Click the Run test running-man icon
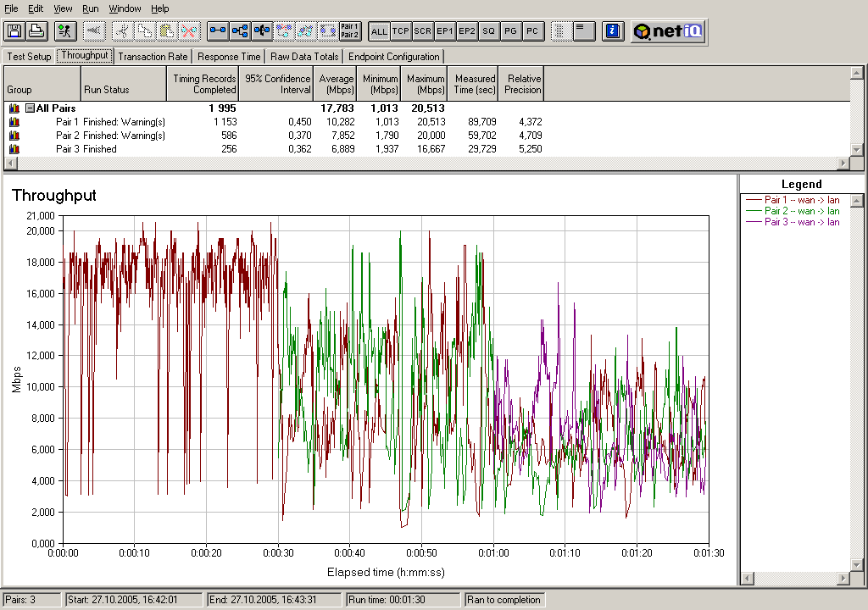 (x=64, y=31)
